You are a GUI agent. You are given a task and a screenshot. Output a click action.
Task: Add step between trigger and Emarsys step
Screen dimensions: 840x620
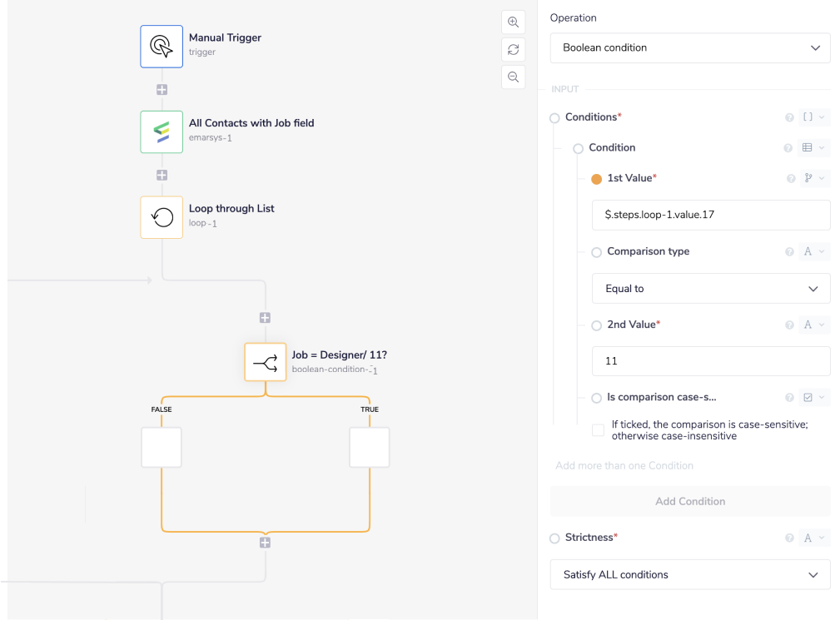tap(162, 89)
